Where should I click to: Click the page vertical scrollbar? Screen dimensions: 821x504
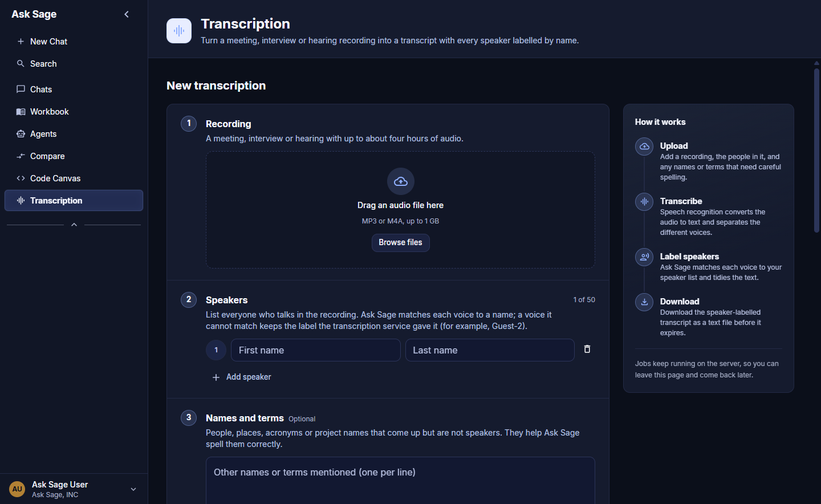[816, 151]
